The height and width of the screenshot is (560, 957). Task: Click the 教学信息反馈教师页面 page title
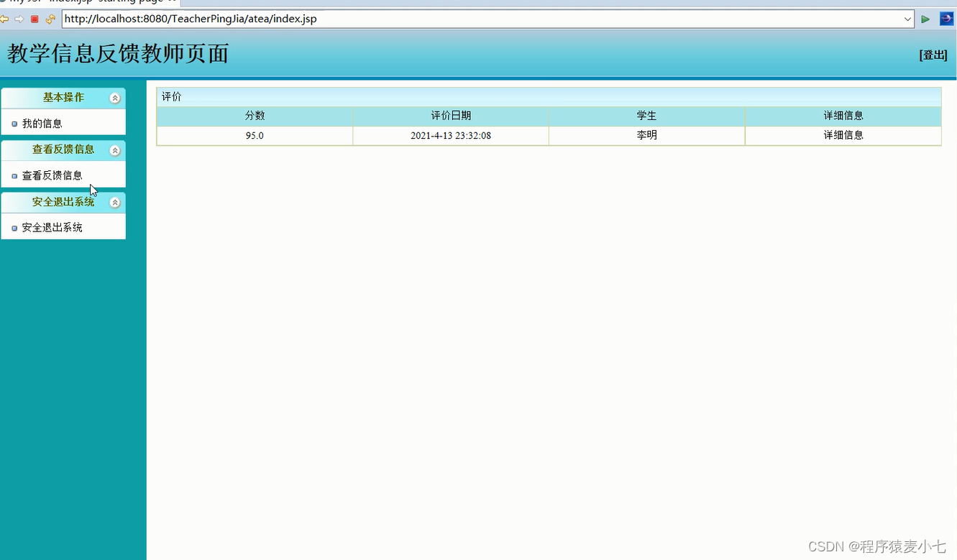118,53
